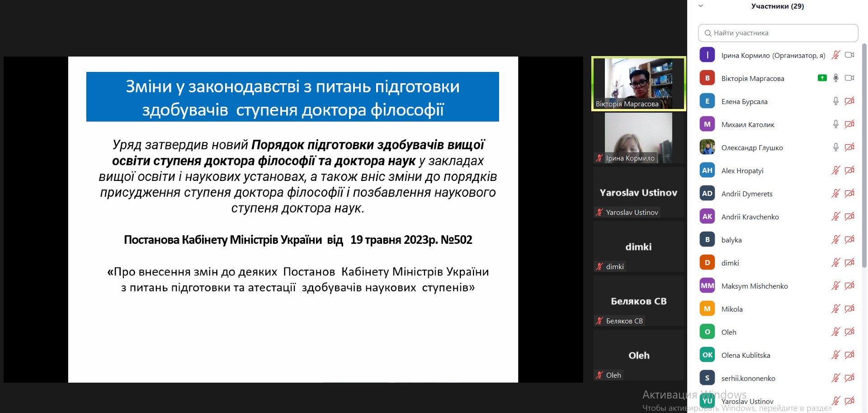
Task: Click the camera icon for Ірина Корміло
Action: point(849,55)
